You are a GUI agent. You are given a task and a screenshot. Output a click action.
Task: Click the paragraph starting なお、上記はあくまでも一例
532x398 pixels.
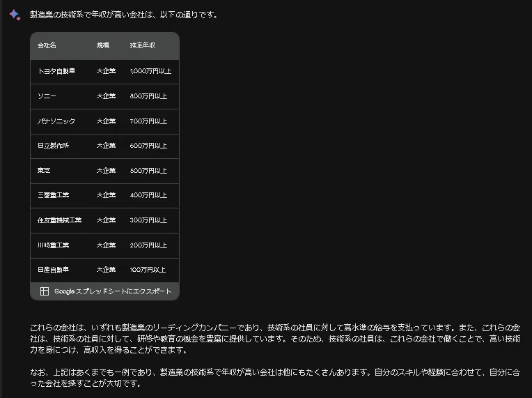(275, 378)
